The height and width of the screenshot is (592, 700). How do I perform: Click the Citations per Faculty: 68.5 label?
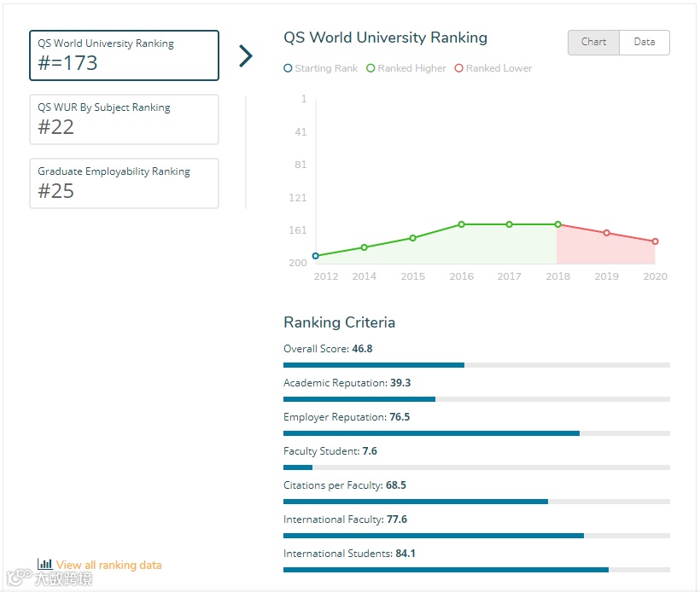[345, 485]
